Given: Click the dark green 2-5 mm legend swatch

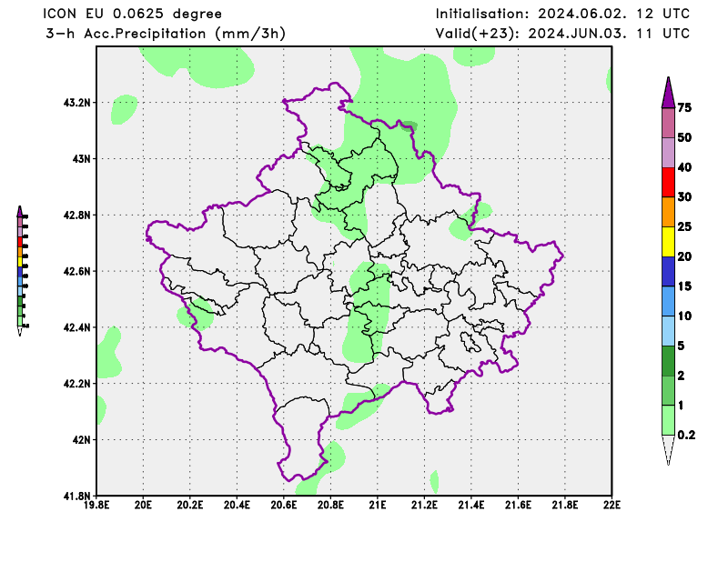Looking at the screenshot, I should click(668, 361).
